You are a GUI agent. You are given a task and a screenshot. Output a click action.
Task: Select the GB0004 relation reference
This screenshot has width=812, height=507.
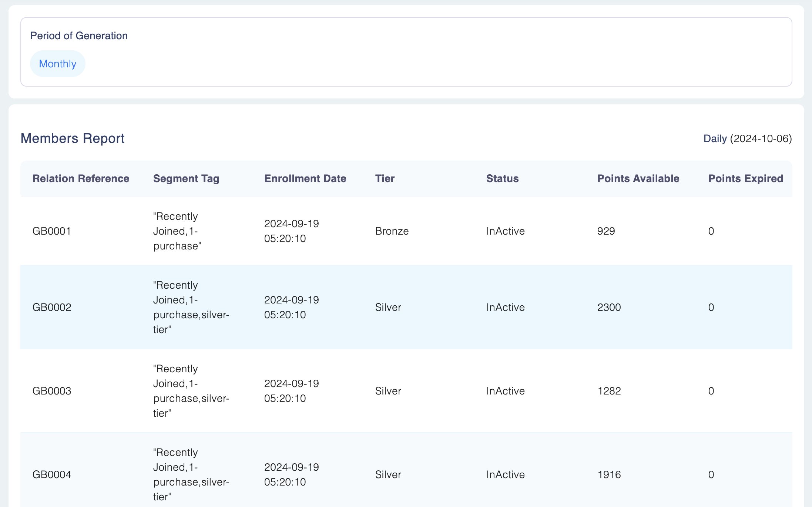52,474
